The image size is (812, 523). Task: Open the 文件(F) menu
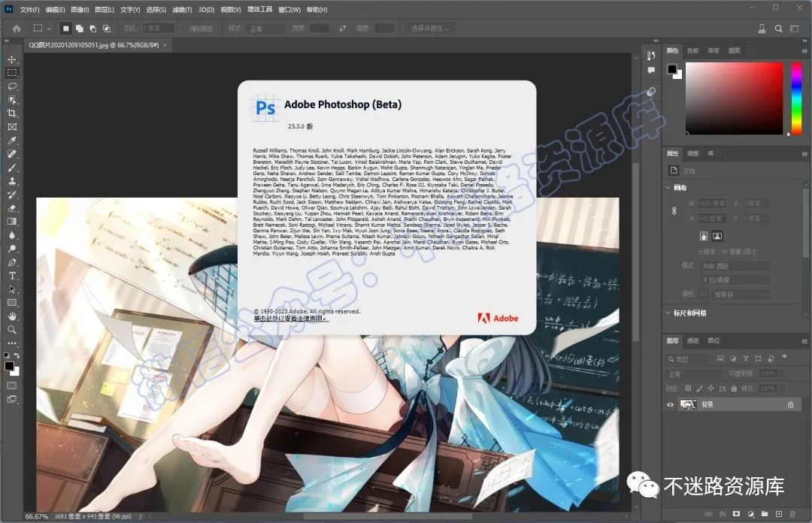tap(29, 9)
